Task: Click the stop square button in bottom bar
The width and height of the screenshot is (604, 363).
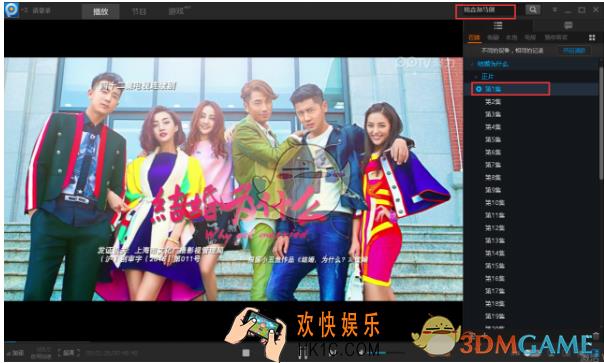Action: pyautogui.click(x=246, y=353)
